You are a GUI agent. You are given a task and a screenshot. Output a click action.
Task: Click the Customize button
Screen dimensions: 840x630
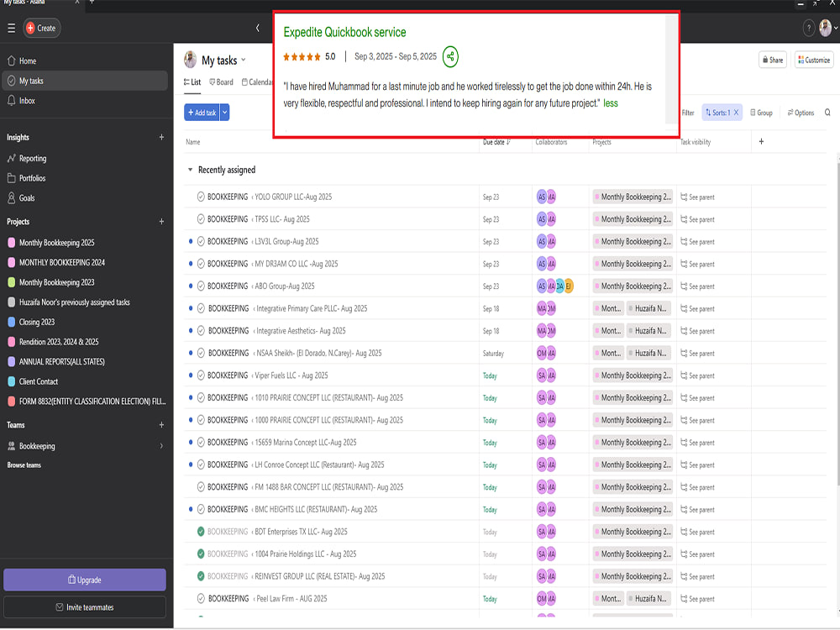click(x=814, y=60)
